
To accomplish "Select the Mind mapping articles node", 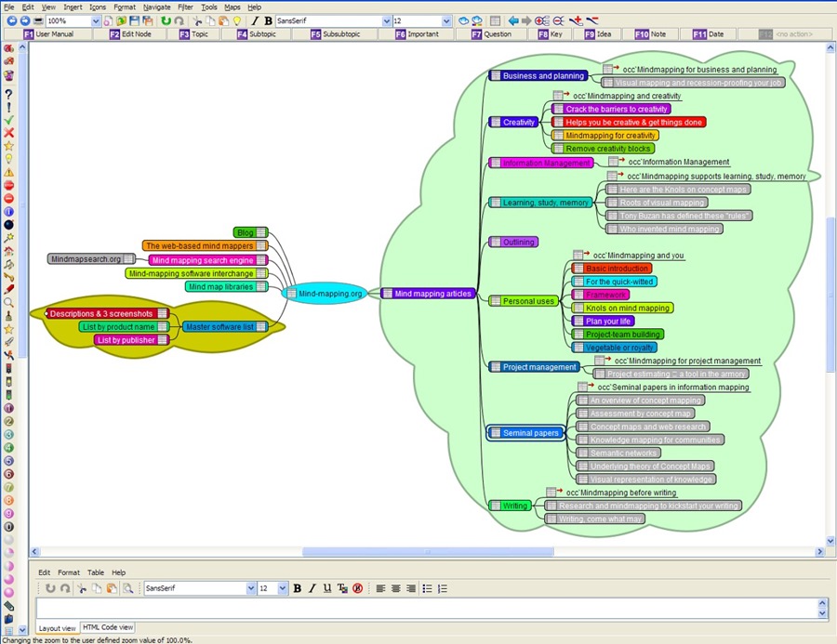I will (x=428, y=294).
